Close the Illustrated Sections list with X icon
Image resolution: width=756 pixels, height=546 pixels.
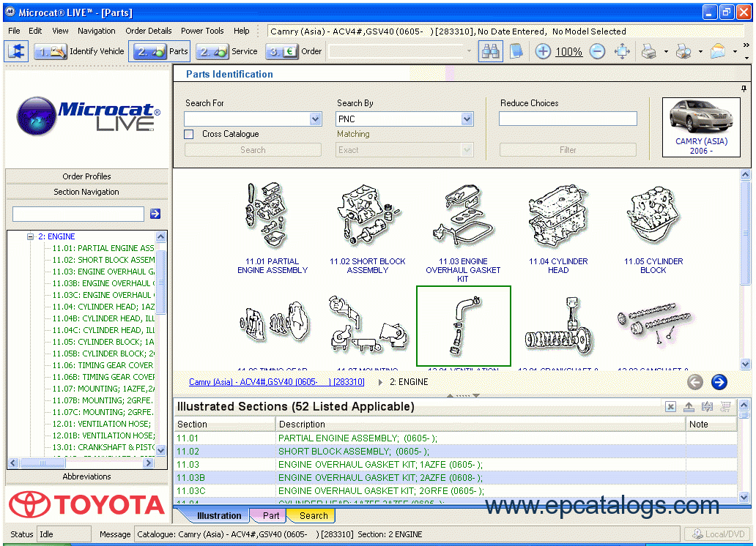(670, 407)
